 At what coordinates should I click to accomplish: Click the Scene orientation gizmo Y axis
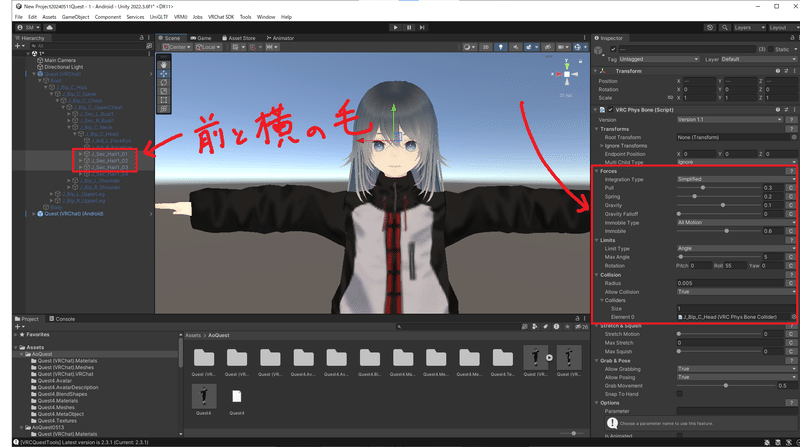(567, 64)
